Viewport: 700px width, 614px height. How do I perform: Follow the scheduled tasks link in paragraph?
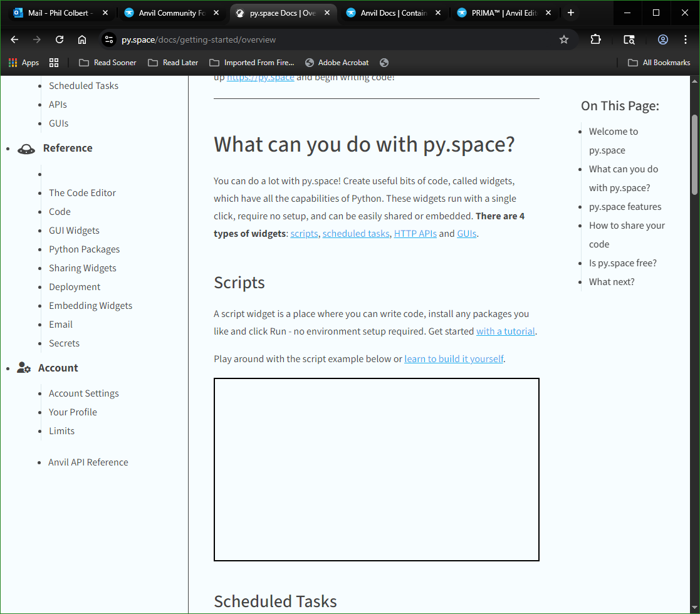coord(356,233)
